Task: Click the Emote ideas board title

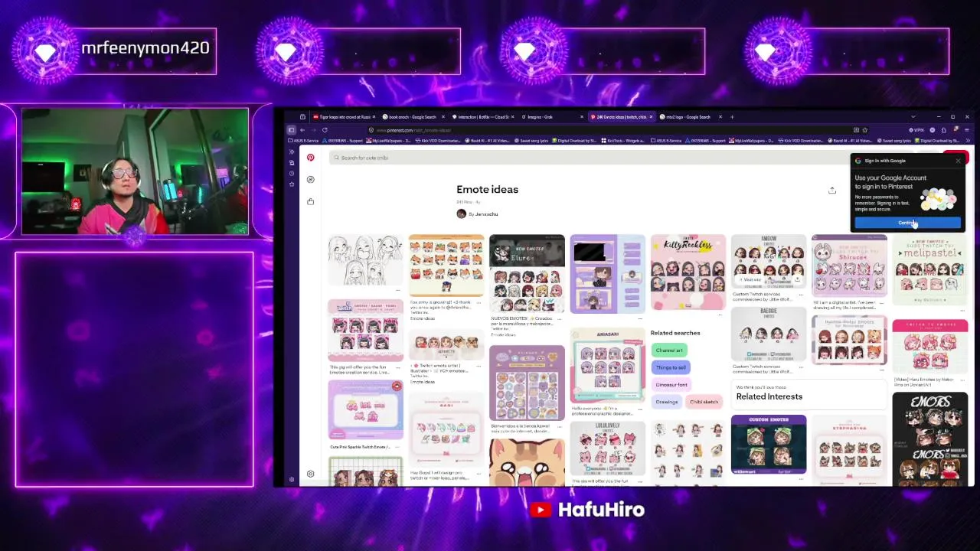Action: 487,190
